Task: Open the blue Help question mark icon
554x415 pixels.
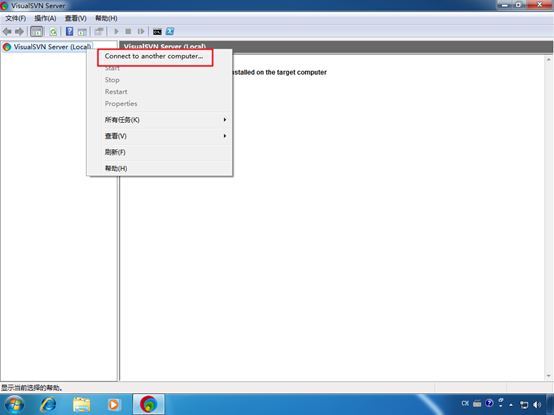Action: pos(70,31)
